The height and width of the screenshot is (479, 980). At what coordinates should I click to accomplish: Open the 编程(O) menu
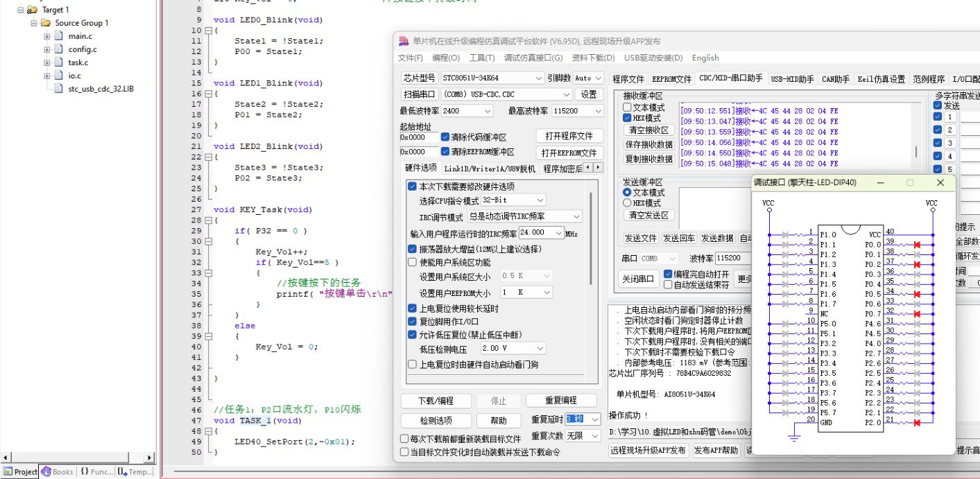(445, 58)
